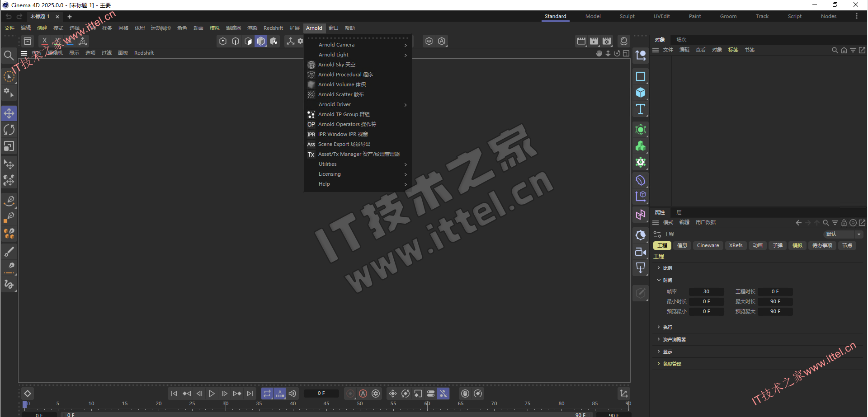
Task: Open the 场次 tab in object manager
Action: 681,40
